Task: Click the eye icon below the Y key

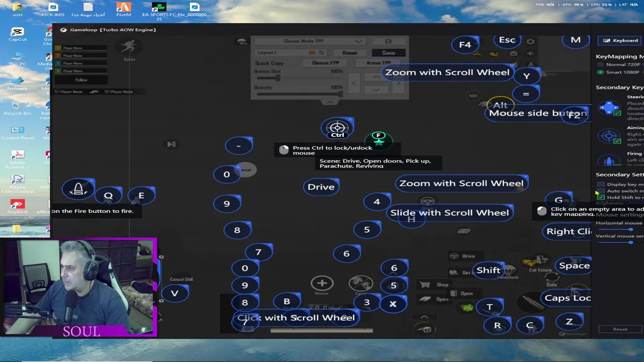Action: [473, 96]
